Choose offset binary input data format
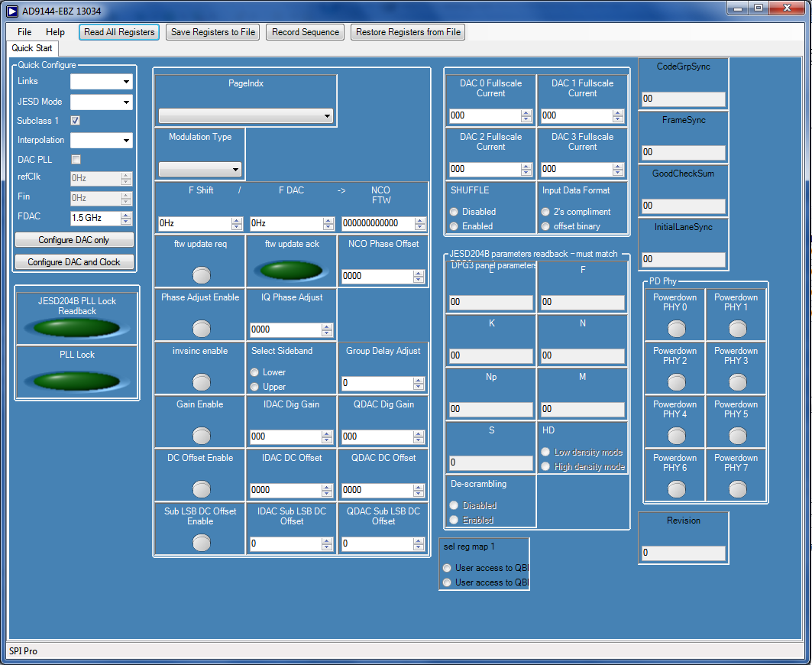The image size is (812, 665). (545, 226)
